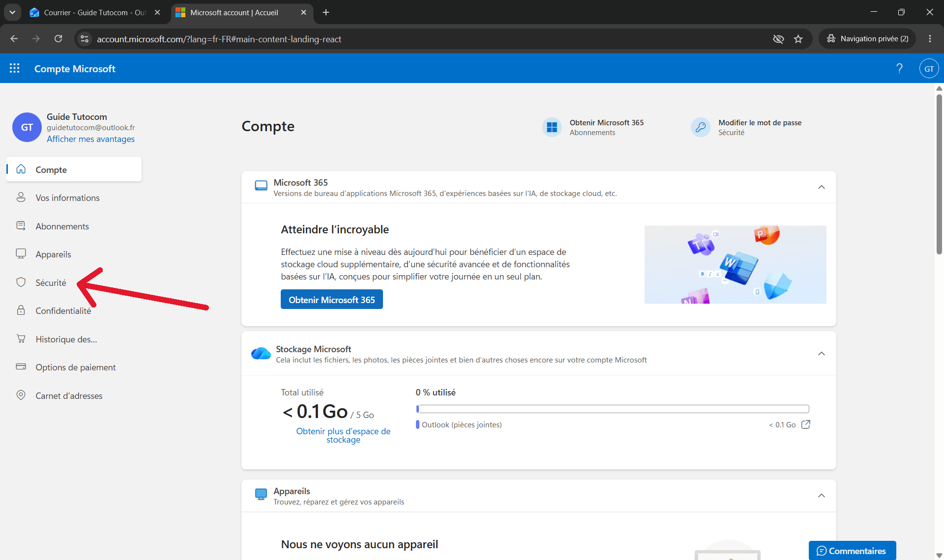Bookmark this page with the star icon
944x560 pixels.
click(x=798, y=39)
